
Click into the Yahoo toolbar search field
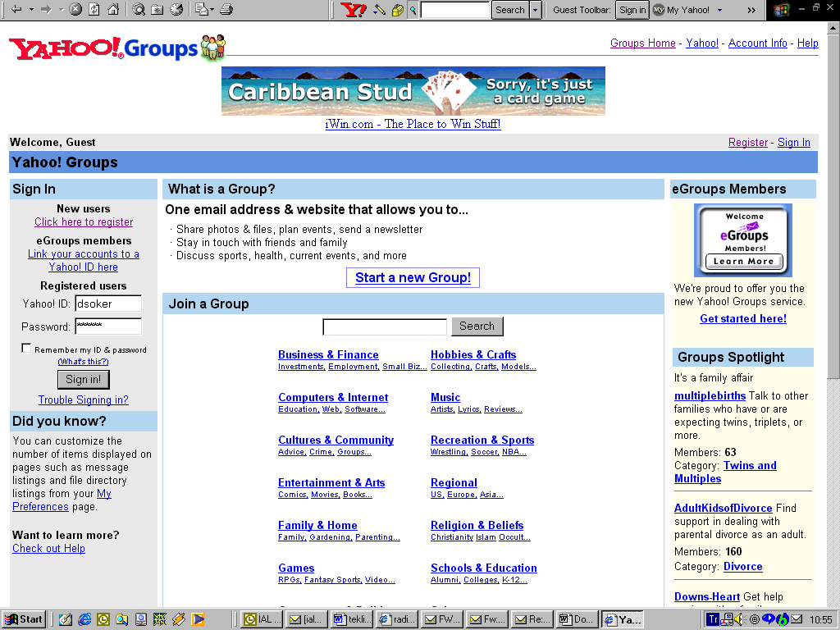coord(455,10)
